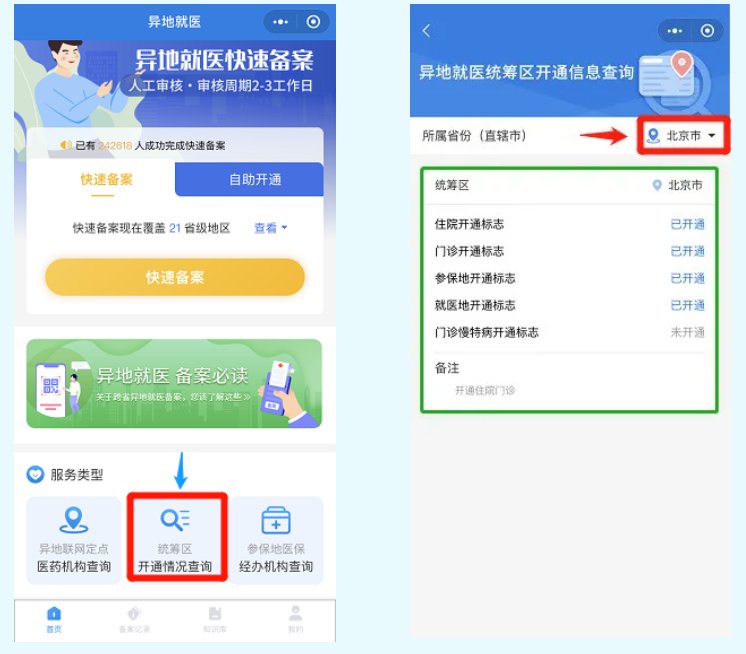
Task: Tap 门诊开通标志 row
Action: [x=569, y=251]
